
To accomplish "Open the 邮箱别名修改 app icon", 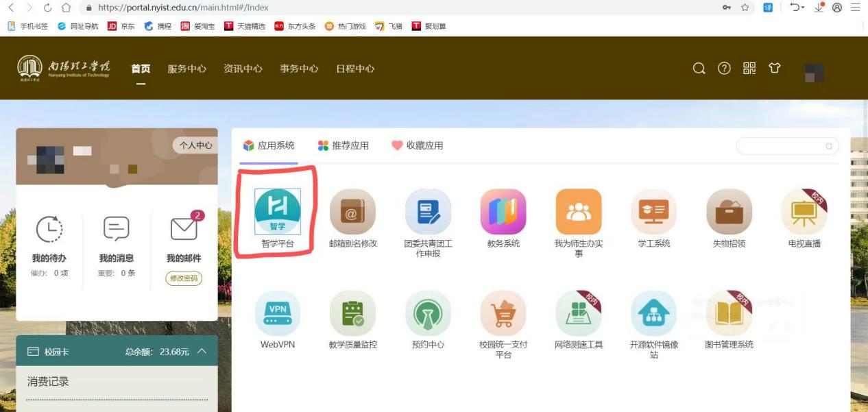I will tap(352, 212).
